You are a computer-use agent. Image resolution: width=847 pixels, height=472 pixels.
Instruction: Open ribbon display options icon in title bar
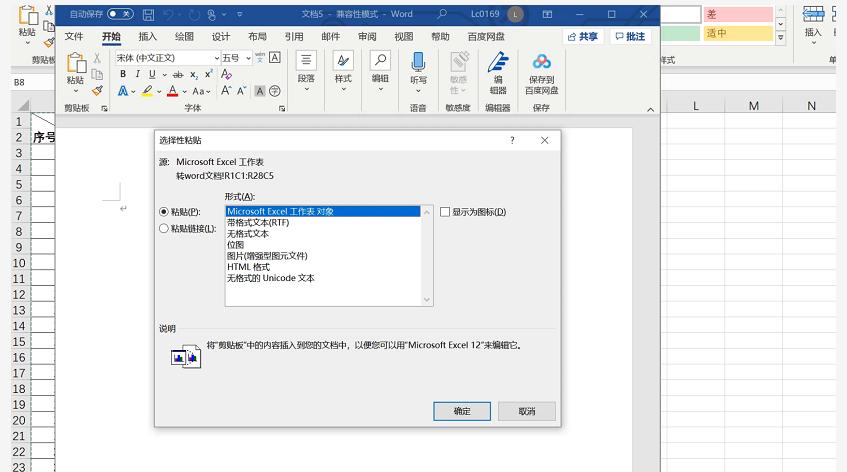(x=547, y=14)
